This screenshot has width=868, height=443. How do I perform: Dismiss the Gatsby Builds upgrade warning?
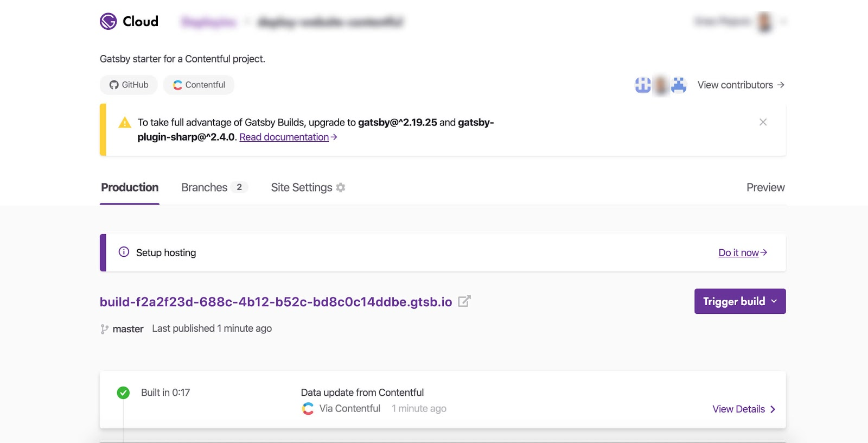[x=763, y=122]
